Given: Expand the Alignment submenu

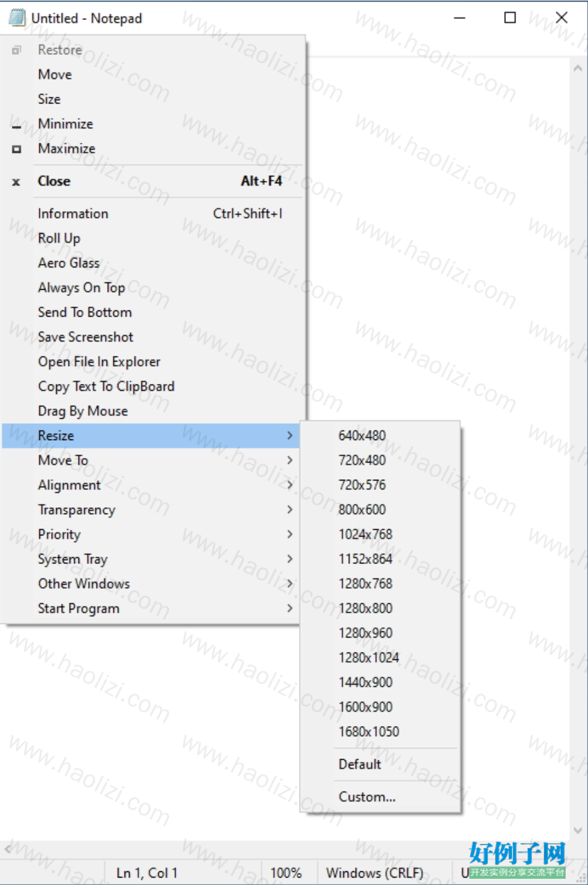Looking at the screenshot, I should coord(151,485).
